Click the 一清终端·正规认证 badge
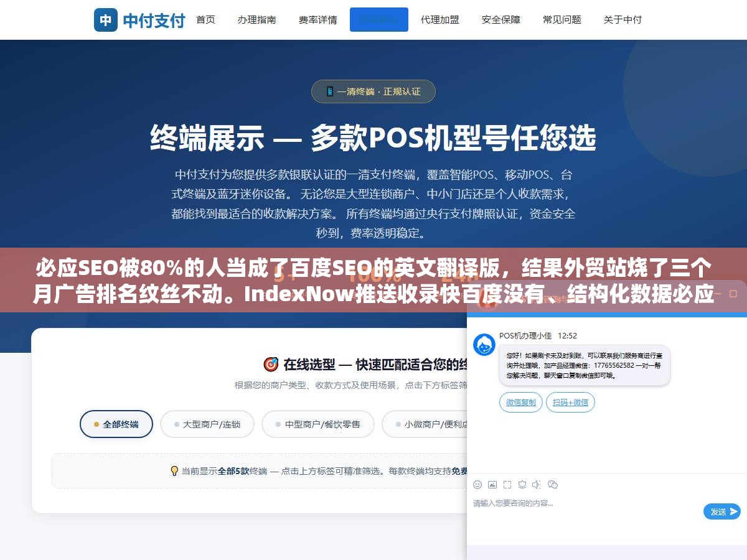Image resolution: width=747 pixels, height=560 pixels. point(373,91)
